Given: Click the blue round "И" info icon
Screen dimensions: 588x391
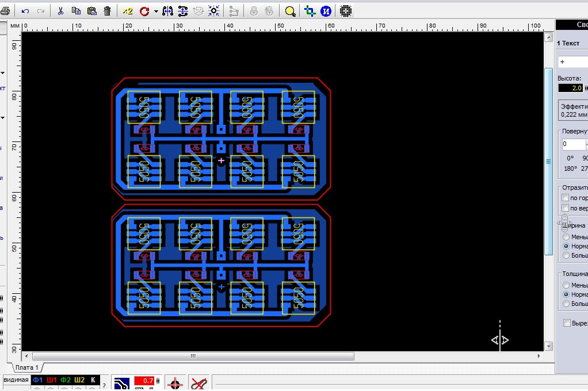Looking at the screenshot, I should click(326, 11).
